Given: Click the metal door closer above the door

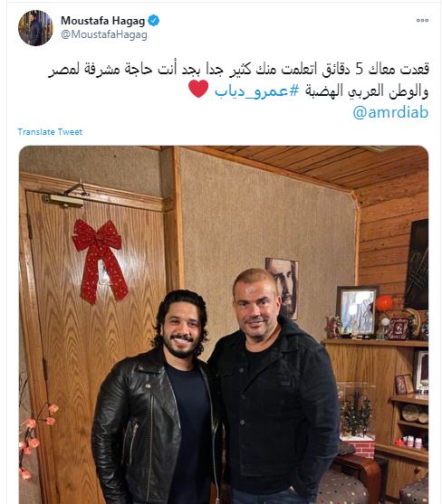Looking at the screenshot, I should pyautogui.click(x=65, y=195).
